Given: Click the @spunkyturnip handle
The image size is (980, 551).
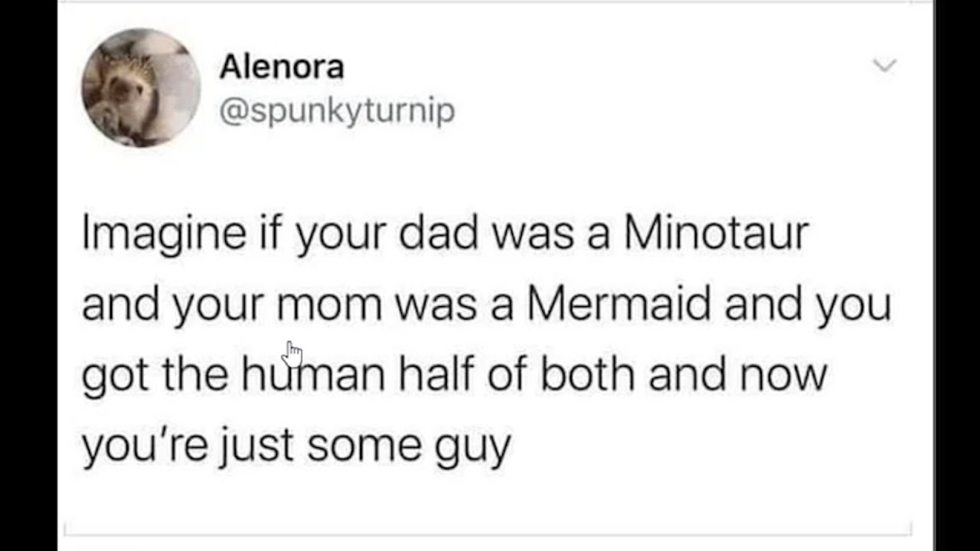Looking at the screenshot, I should [337, 111].
